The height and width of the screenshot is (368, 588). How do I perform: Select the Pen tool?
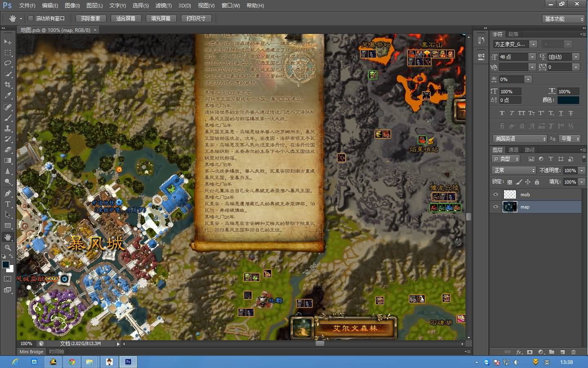click(x=8, y=193)
